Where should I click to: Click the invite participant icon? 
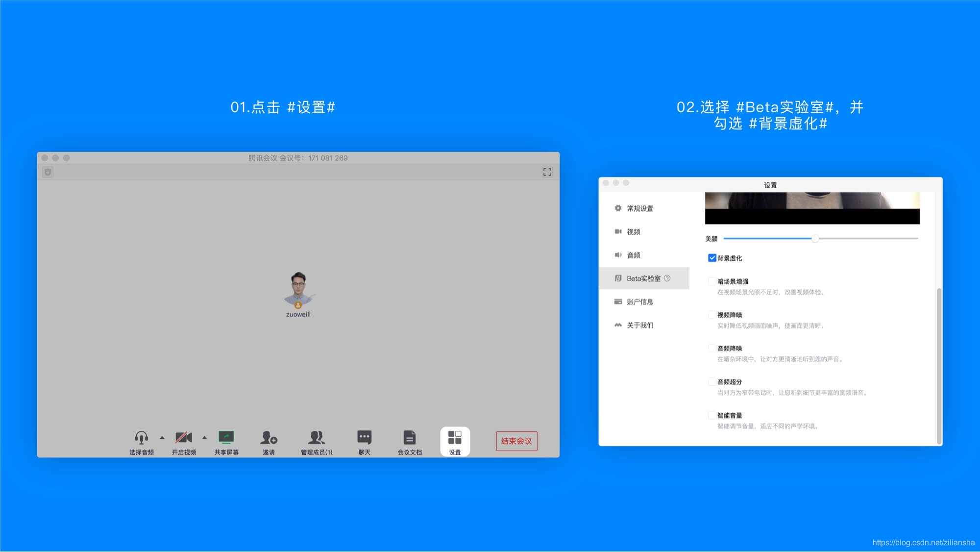click(269, 437)
